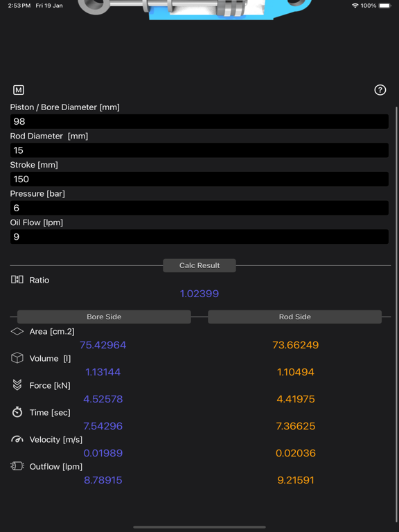Select bore side force 4.52578

point(103,399)
